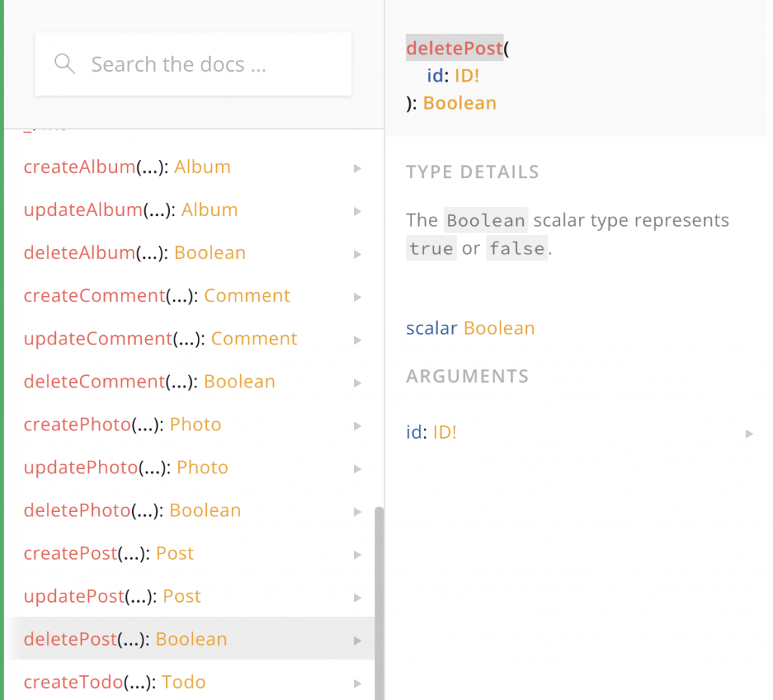The height and width of the screenshot is (700, 773).
Task: Click the search magnifier icon
Action: (65, 64)
